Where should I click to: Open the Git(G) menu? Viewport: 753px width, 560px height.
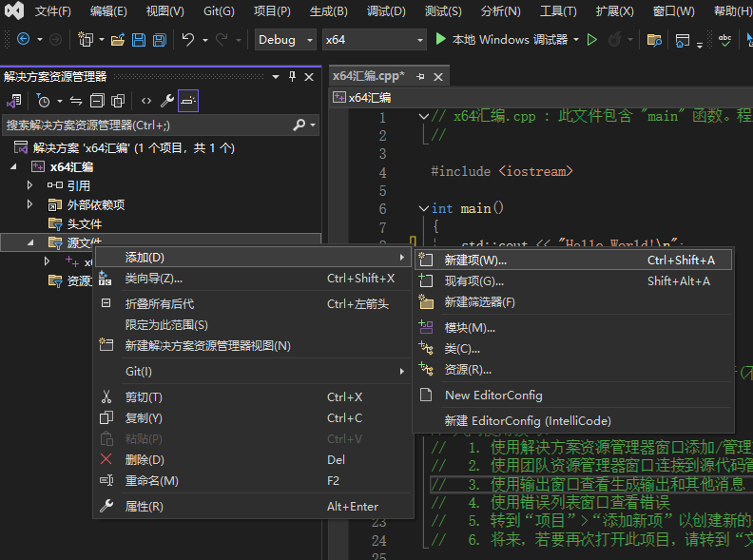coord(219,11)
